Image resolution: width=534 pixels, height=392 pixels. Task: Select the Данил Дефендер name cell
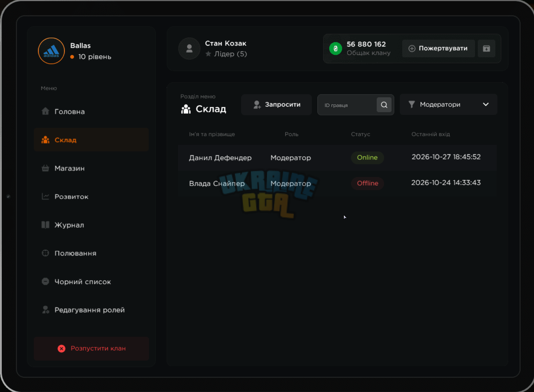pos(220,158)
